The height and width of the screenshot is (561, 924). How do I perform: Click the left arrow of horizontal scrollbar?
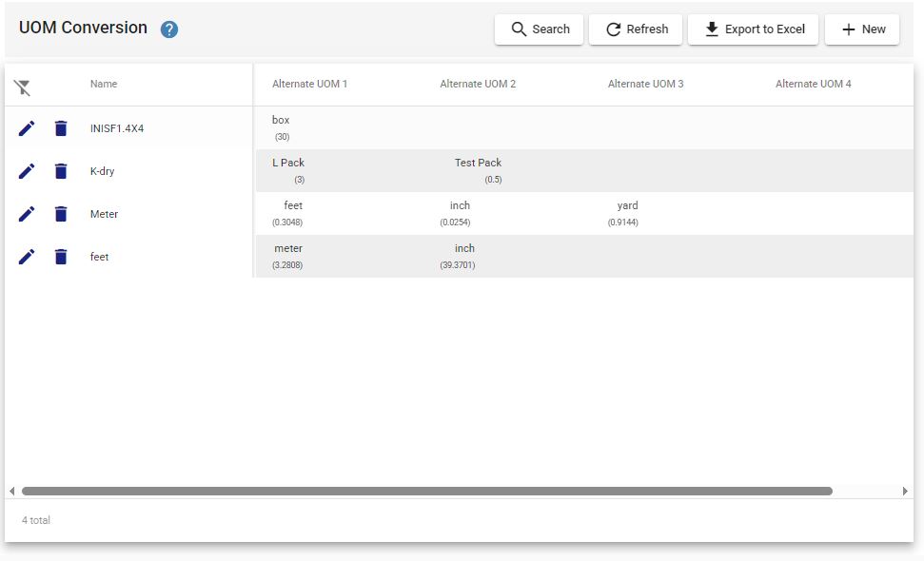(11, 491)
